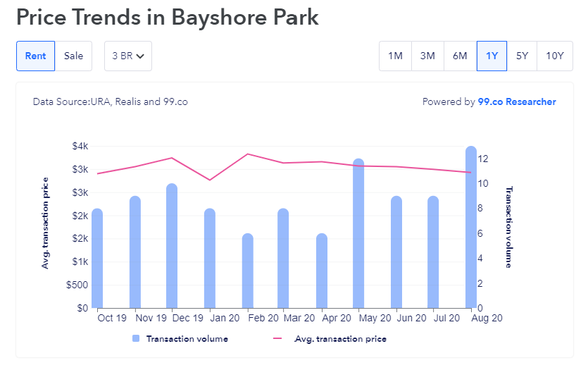
Task: Switch to the Sale tab
Action: point(73,56)
